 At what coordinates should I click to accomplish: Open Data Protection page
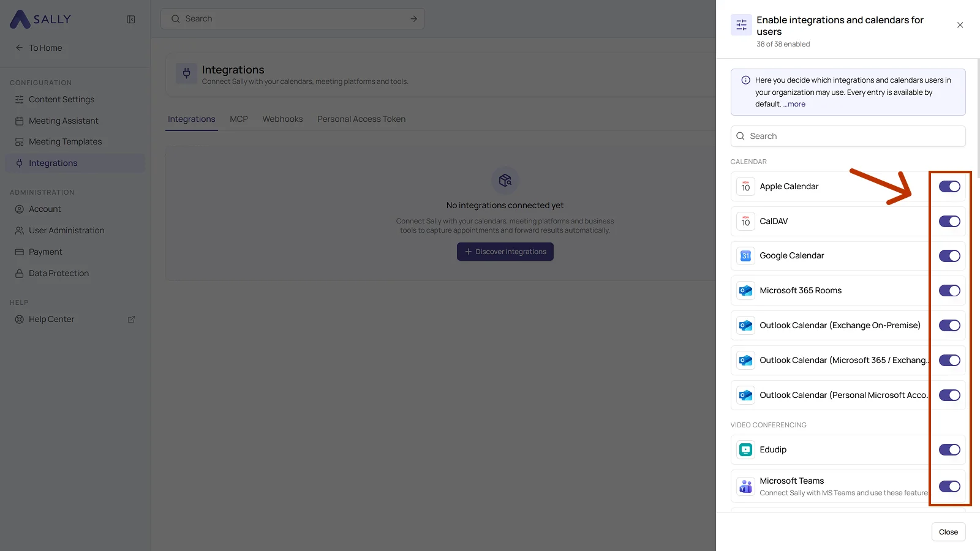[x=75, y=273]
